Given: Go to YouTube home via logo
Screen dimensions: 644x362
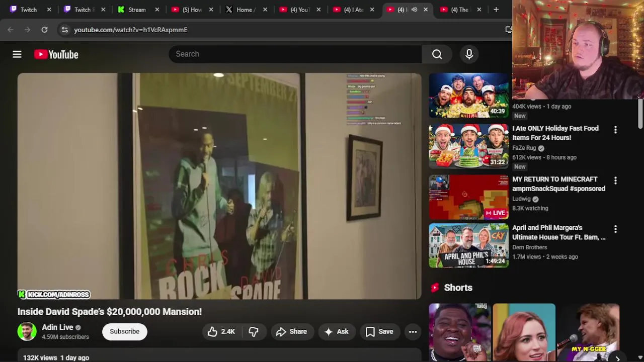Looking at the screenshot, I should point(56,54).
